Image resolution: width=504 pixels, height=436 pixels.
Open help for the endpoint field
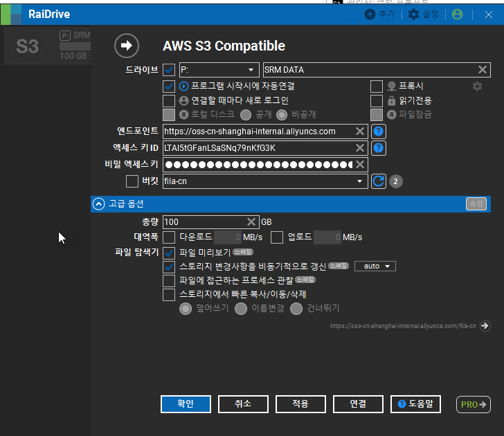(379, 131)
